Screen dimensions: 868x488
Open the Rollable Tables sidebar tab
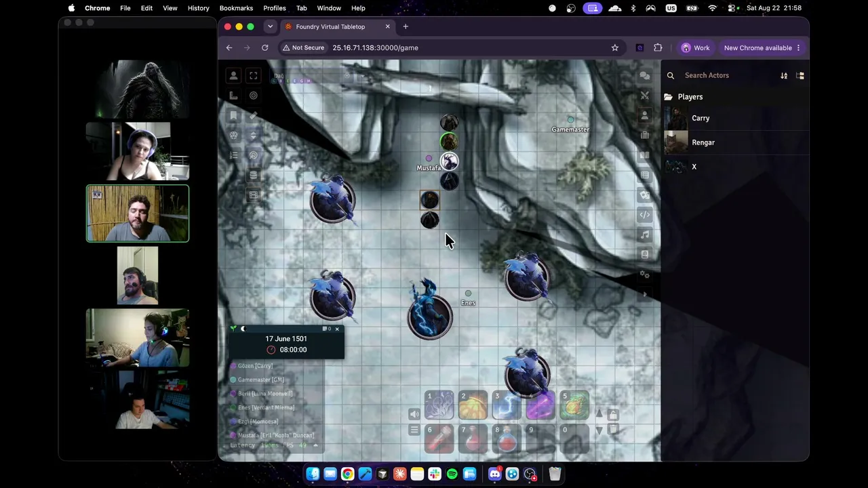(645, 175)
